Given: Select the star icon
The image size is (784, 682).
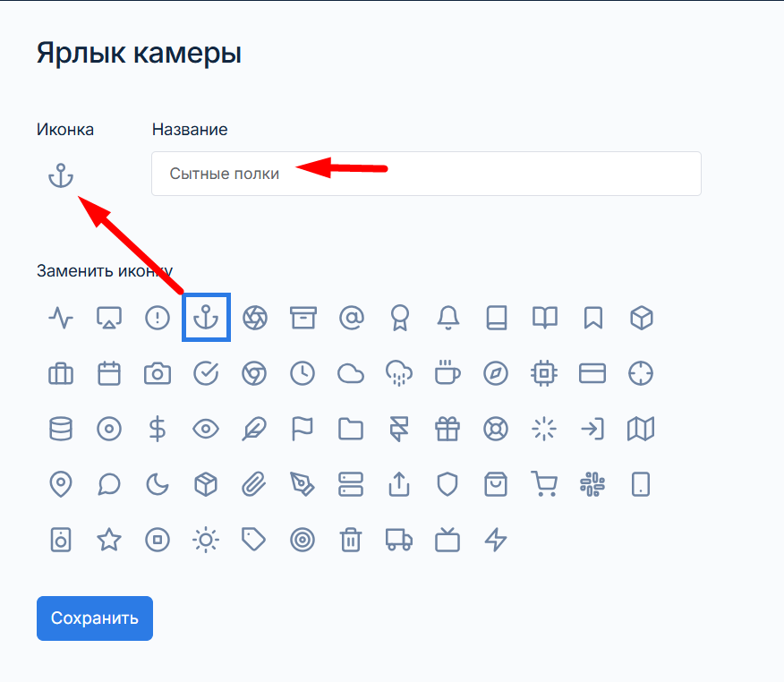Looking at the screenshot, I should click(109, 540).
